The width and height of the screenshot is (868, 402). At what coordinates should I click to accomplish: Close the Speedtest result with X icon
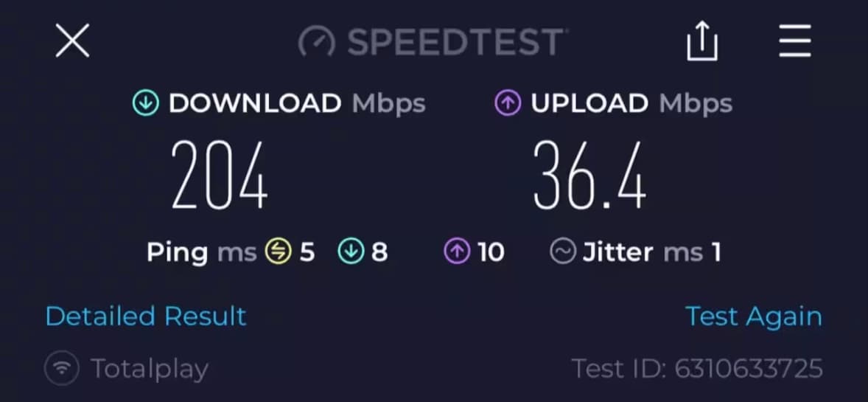(x=72, y=41)
